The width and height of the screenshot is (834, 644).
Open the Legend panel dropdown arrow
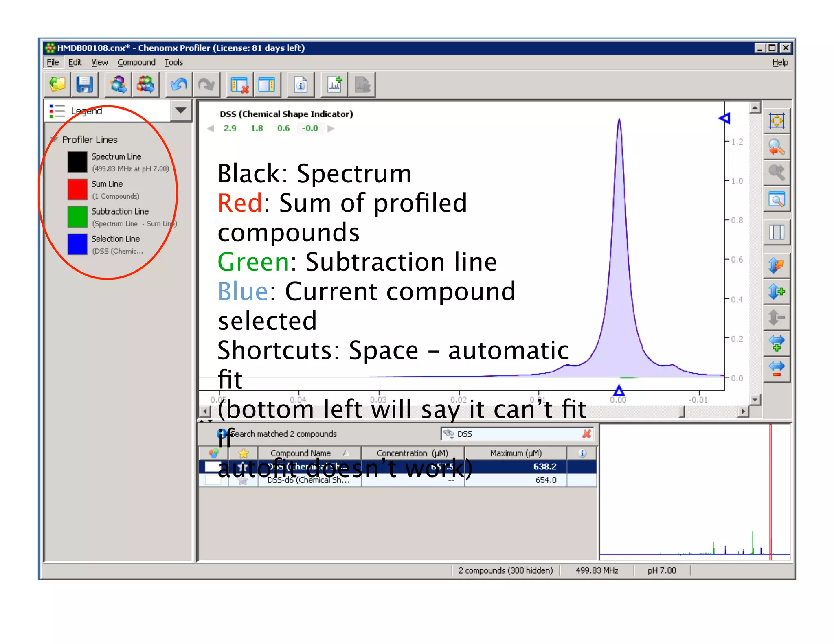(181, 110)
